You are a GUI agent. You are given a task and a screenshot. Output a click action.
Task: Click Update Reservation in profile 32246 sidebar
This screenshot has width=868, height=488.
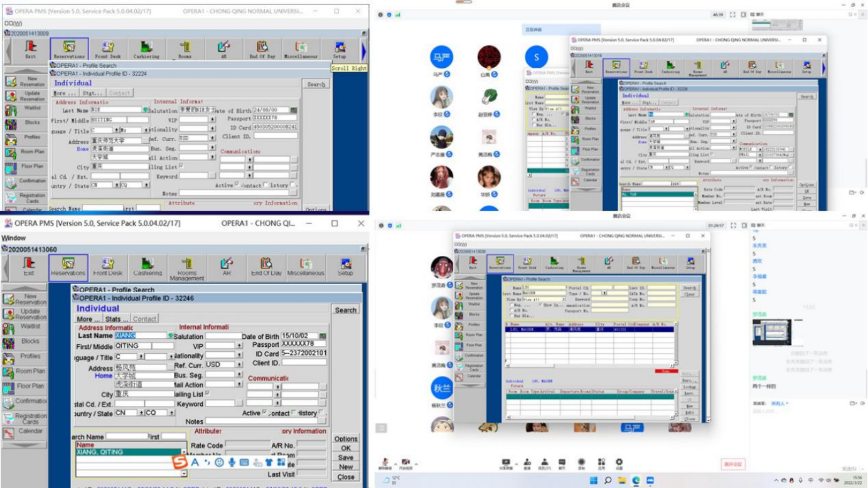24,314
